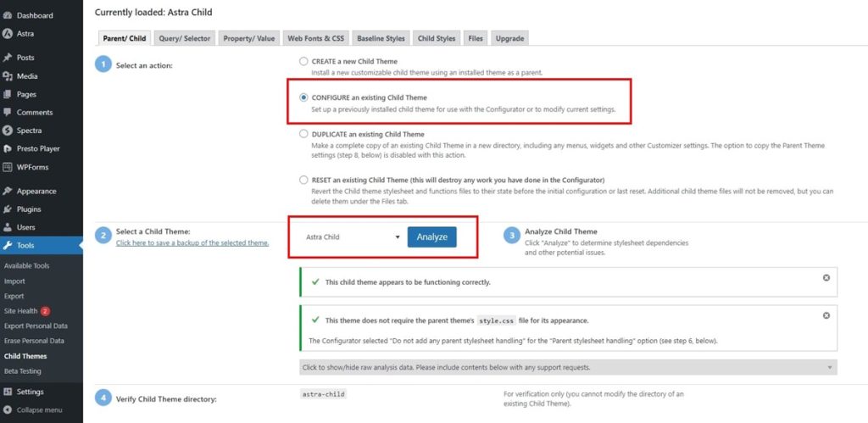Dismiss the 'style.css' notice
This screenshot has height=423, width=868.
click(x=826, y=315)
